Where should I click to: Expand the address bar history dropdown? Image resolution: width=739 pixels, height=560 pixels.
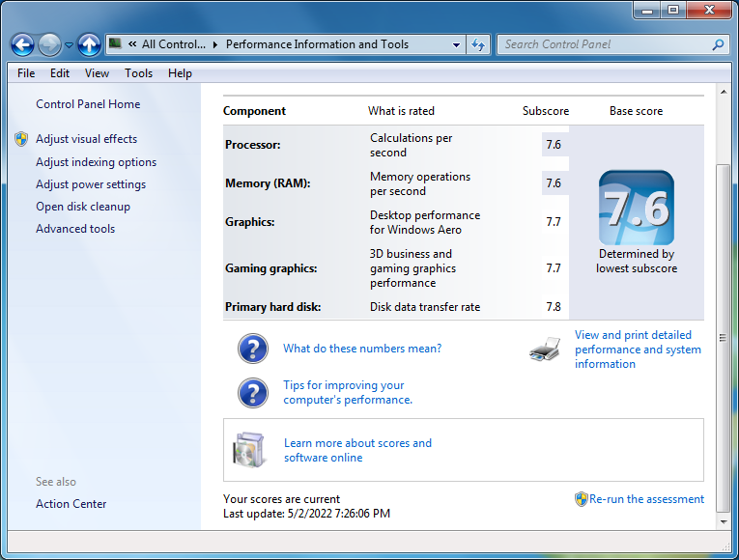tap(457, 44)
